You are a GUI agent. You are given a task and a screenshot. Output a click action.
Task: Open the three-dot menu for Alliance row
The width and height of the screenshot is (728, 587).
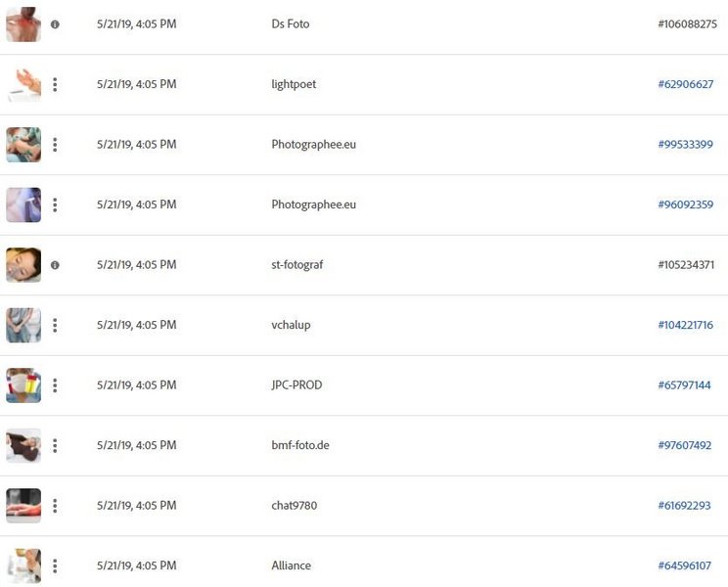55,565
